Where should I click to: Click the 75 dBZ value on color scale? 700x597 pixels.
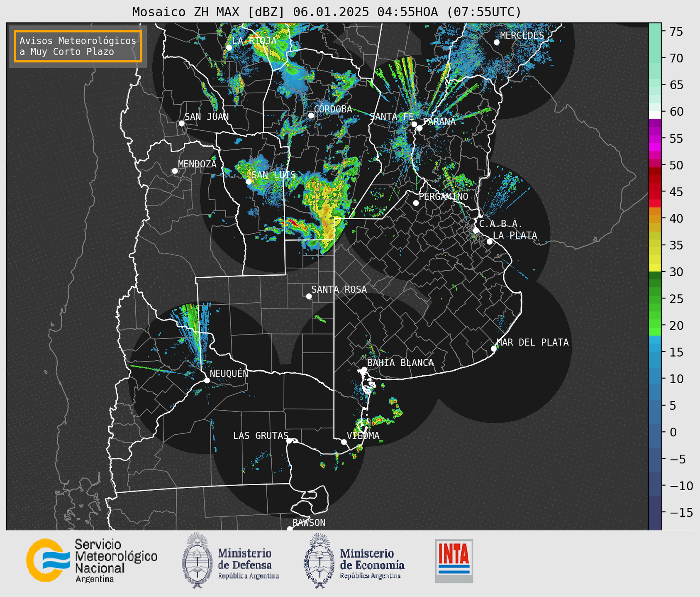[x=676, y=32]
